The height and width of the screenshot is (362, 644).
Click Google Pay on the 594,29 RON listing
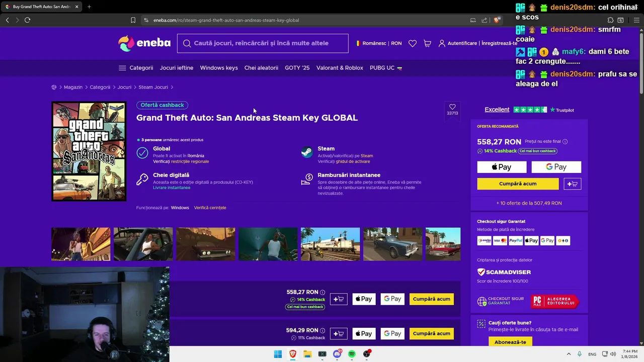(x=392, y=333)
